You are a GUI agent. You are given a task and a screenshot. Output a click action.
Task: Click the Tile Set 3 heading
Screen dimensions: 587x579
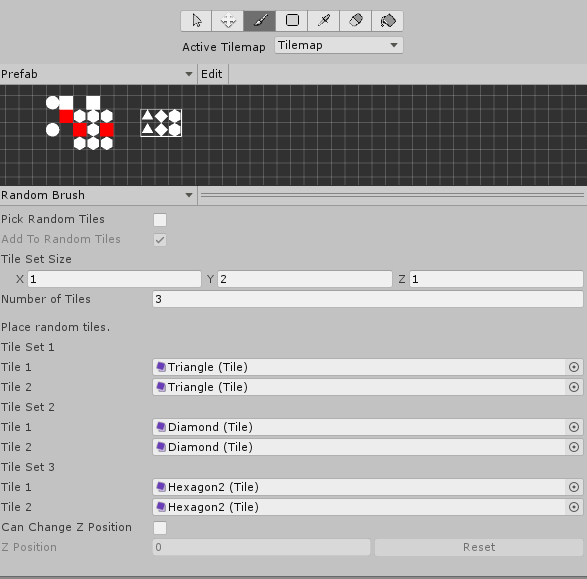coord(28,467)
